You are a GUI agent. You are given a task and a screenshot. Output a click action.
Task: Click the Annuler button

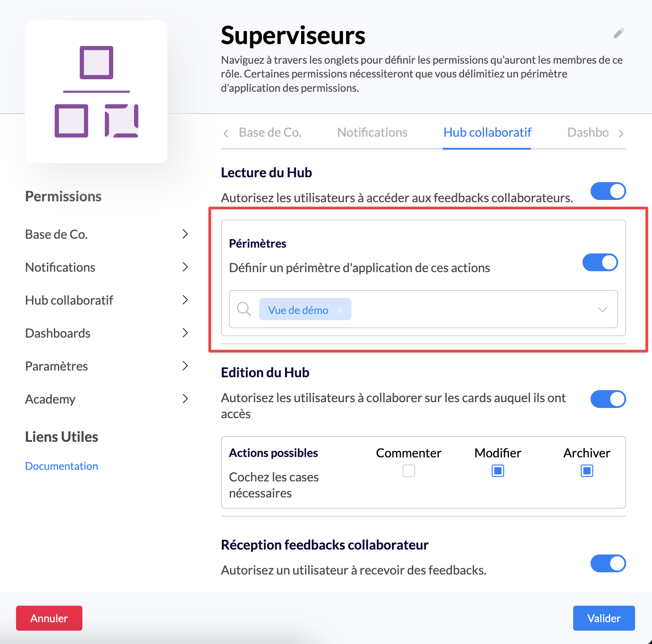pyautogui.click(x=49, y=618)
